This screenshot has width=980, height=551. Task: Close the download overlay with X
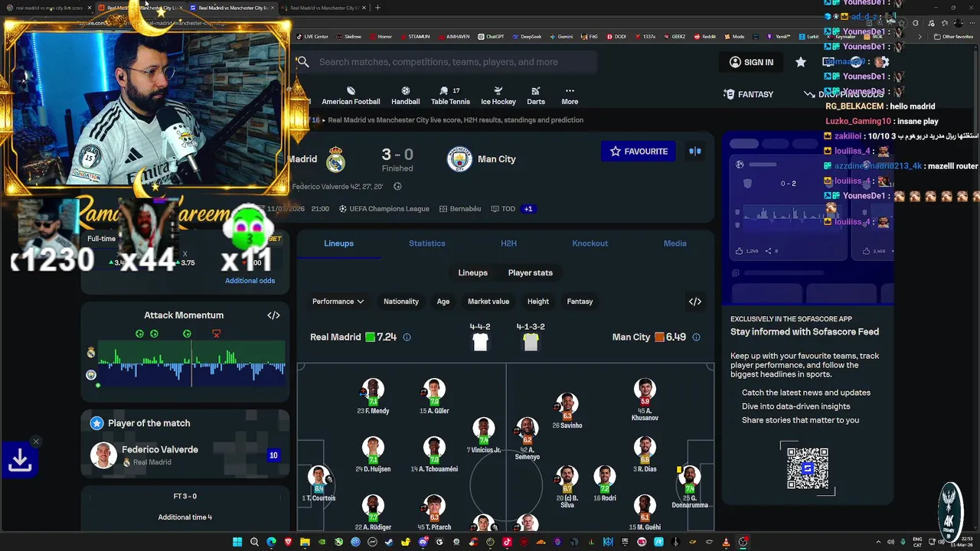click(36, 442)
